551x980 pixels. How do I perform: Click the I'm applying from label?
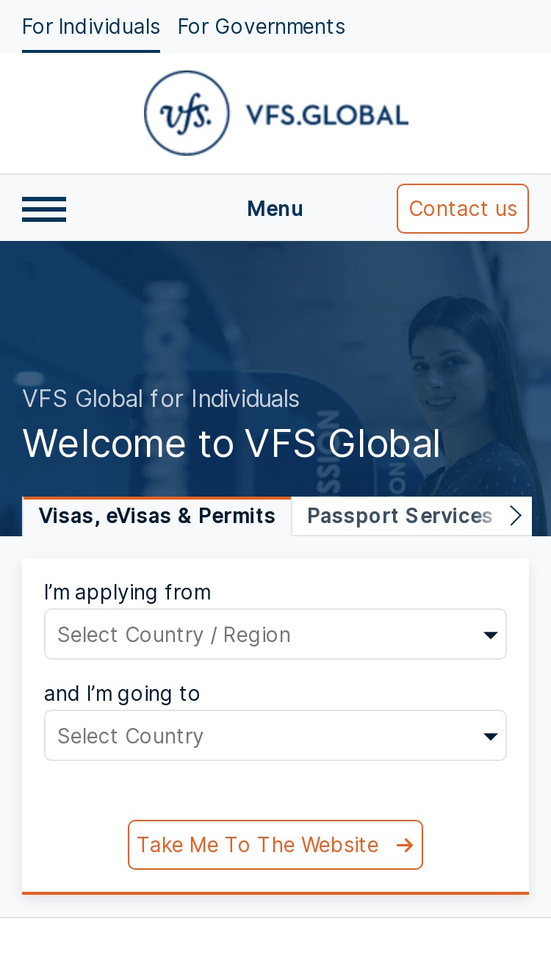(x=128, y=592)
